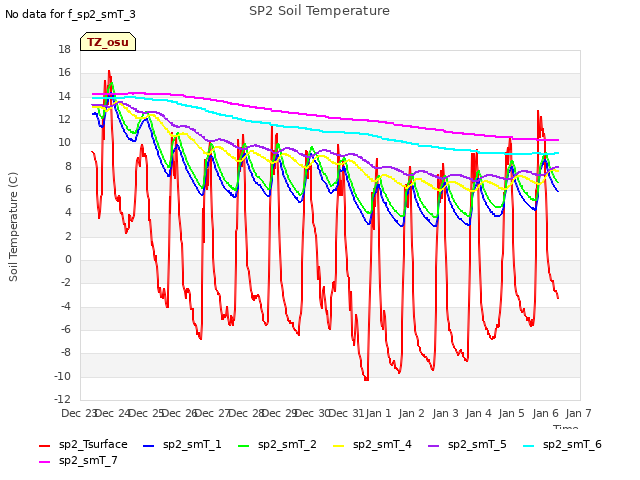This screenshot has height=480, width=640.
Task: Click the Jan 2 x-axis tick label
Action: click(411, 413)
